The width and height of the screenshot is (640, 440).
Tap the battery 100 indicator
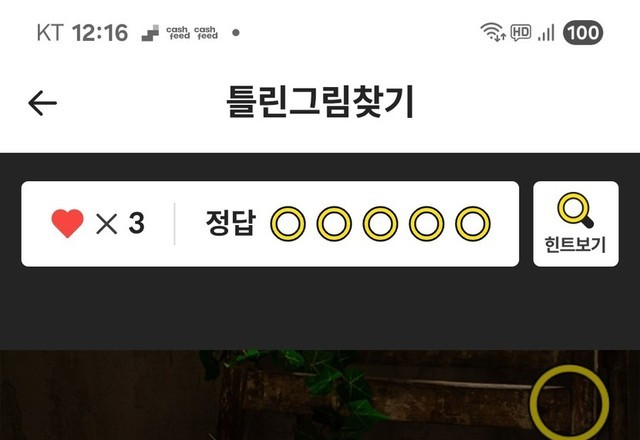(583, 32)
